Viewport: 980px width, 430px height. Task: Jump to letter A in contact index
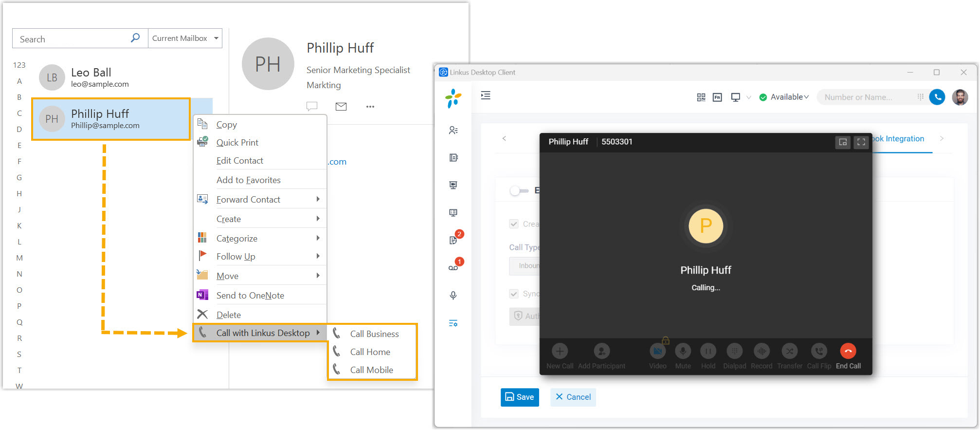pos(19,81)
